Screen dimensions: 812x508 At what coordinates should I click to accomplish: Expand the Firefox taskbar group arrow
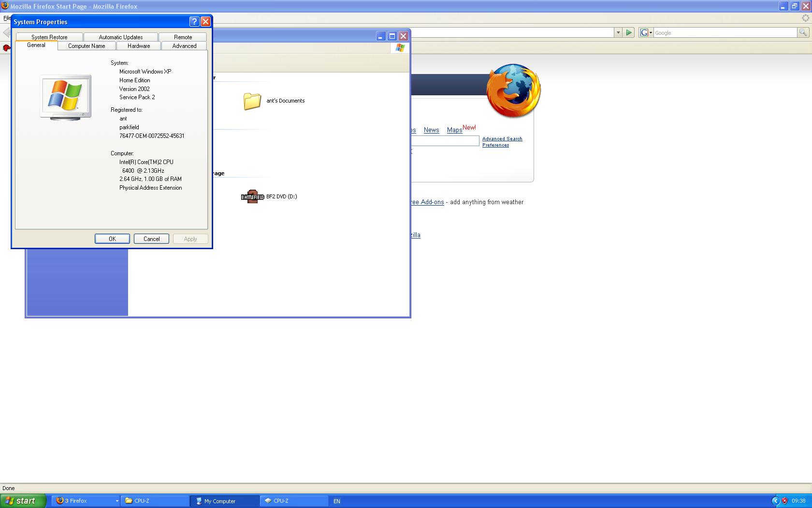117,501
